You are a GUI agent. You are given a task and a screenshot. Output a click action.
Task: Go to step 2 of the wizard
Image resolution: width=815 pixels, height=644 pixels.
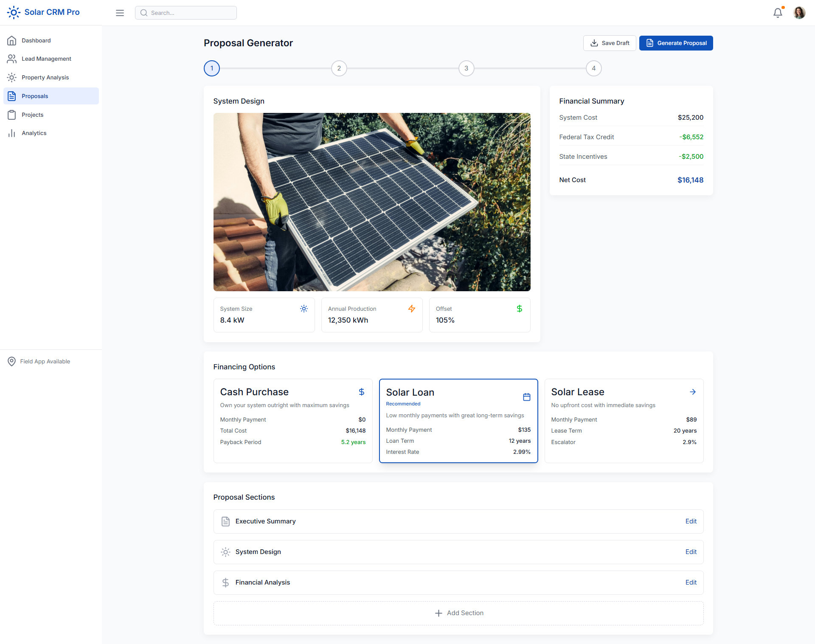[339, 68]
